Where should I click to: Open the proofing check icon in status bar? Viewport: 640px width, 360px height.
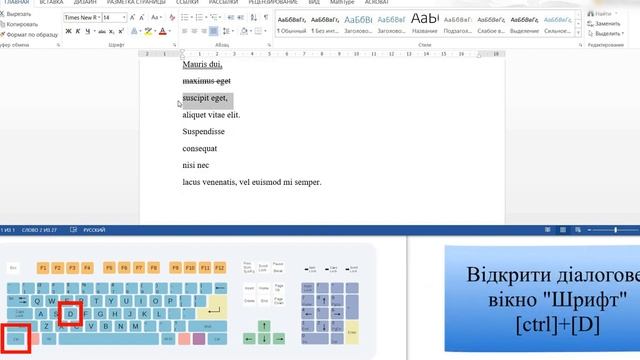click(x=73, y=230)
